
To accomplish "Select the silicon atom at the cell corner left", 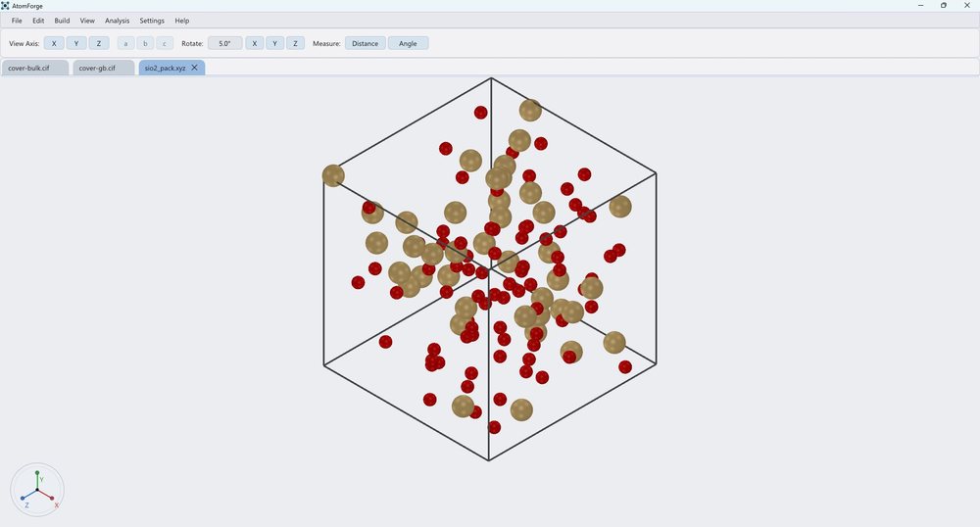I will tap(333, 175).
